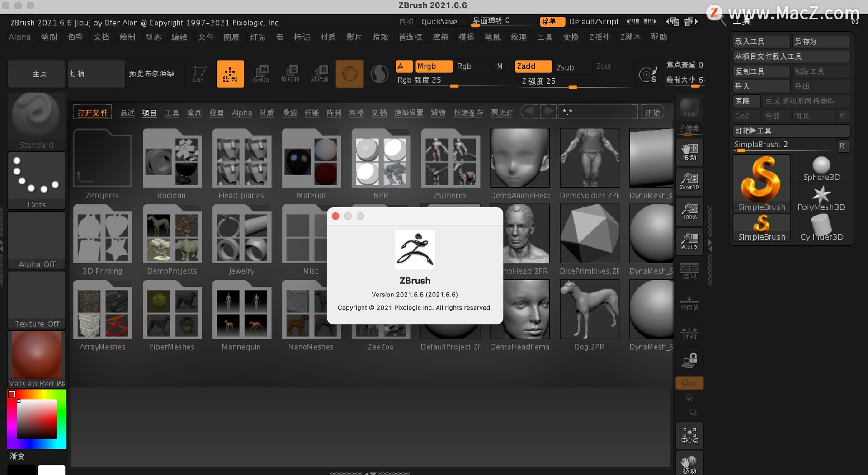Select the 绘制 (Draw) mode icon
Image resolution: width=868 pixels, height=475 pixels.
coord(230,74)
